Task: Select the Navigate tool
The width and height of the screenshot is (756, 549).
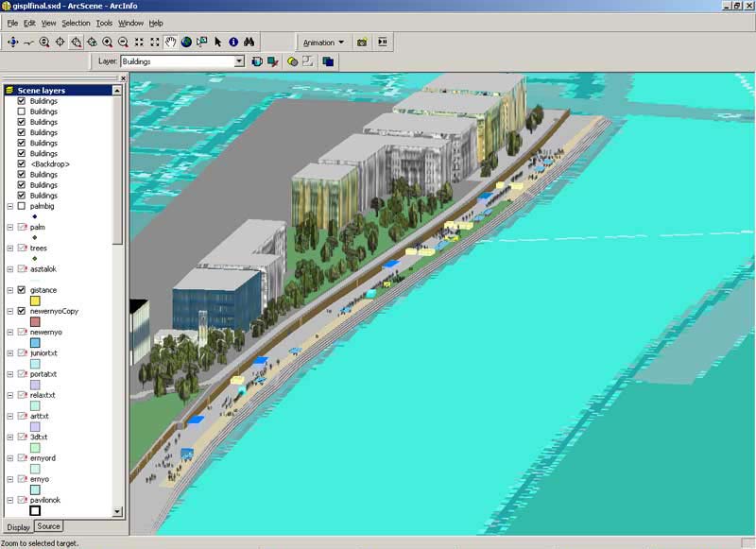Action: [12, 42]
